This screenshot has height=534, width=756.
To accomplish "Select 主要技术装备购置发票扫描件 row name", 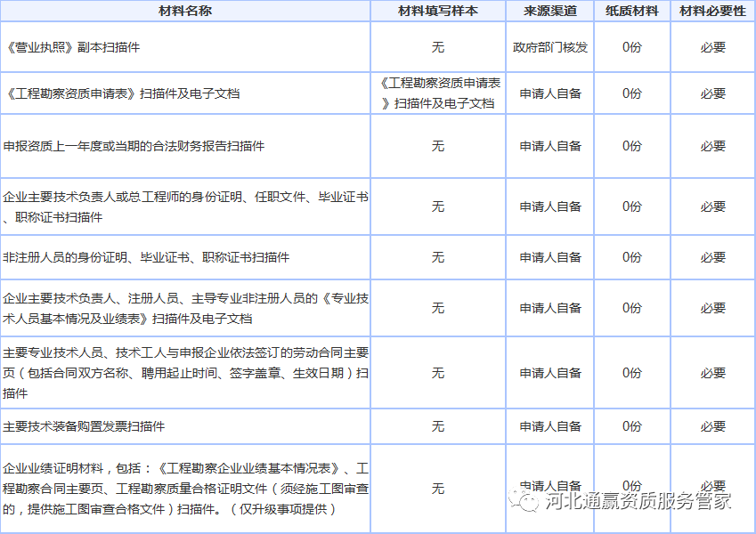I will pyautogui.click(x=84, y=426).
